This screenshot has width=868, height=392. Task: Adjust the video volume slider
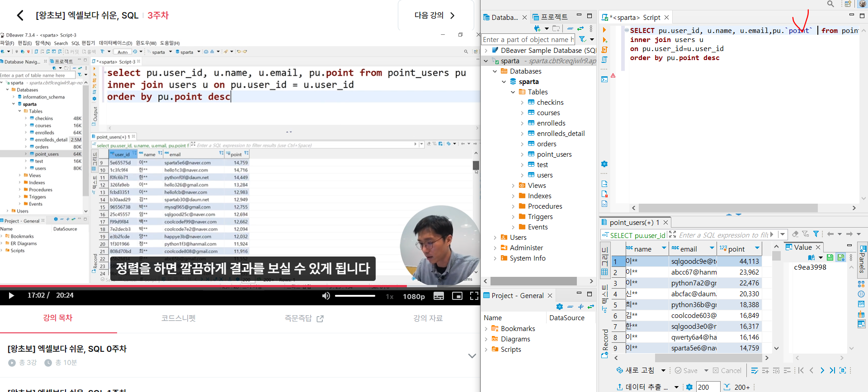point(355,296)
